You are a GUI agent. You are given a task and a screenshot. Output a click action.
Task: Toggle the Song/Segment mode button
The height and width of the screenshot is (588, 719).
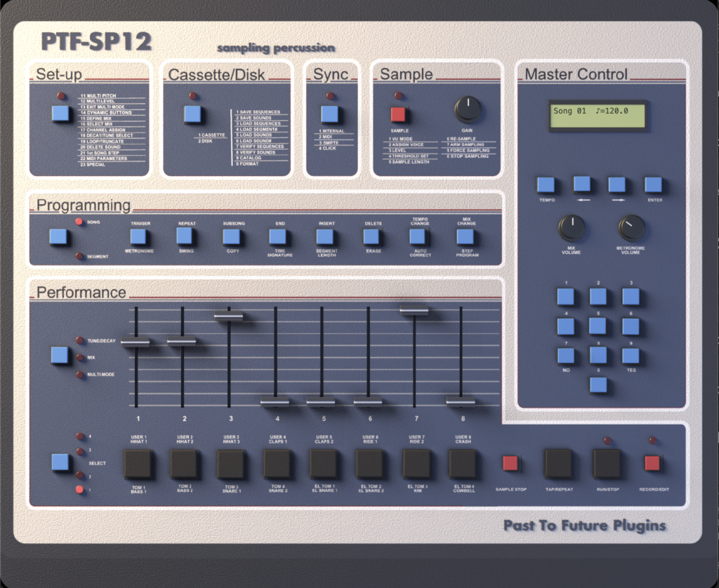point(58,237)
